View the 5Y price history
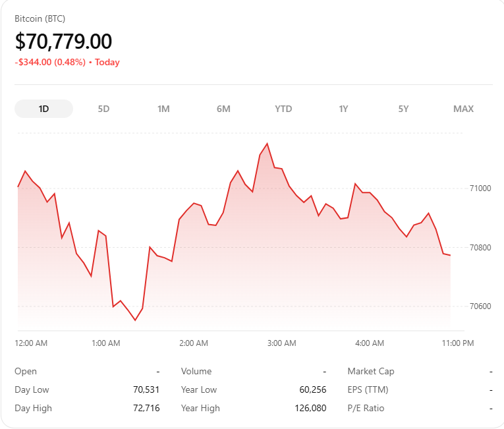 [403, 109]
